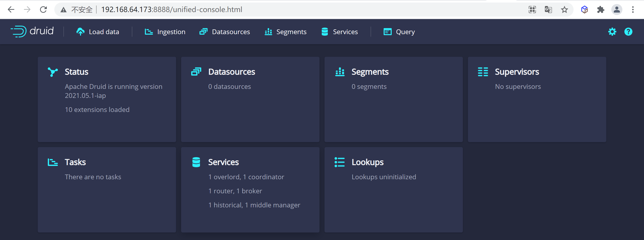Image resolution: width=644 pixels, height=240 pixels.
Task: Open the help question mark menu
Action: [628, 32]
